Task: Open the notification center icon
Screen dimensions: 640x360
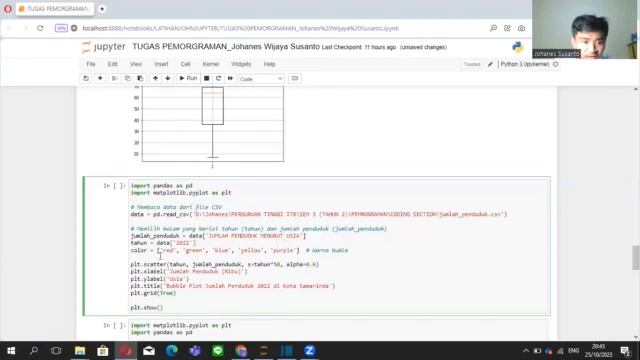Action: point(625,351)
